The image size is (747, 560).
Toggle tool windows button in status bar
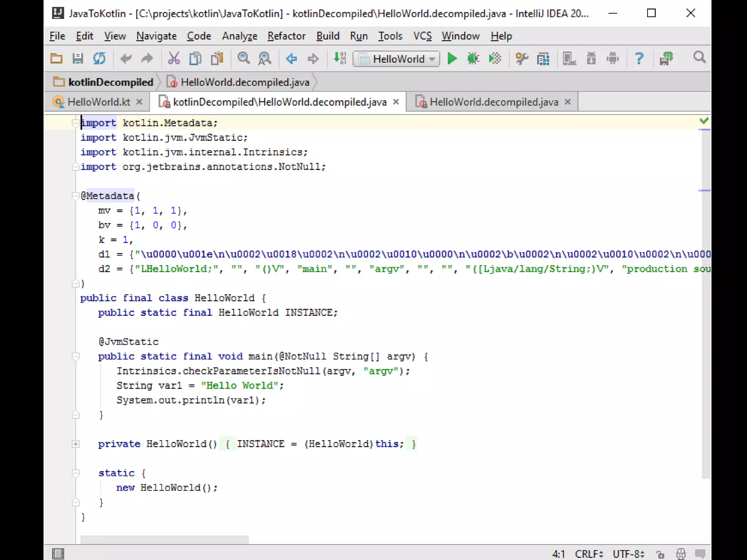pos(58,553)
